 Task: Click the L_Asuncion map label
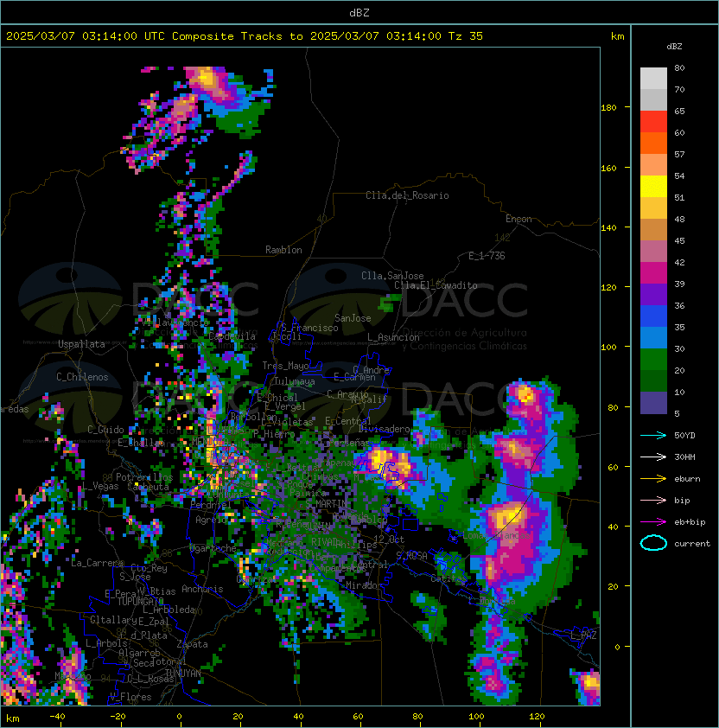(x=393, y=337)
